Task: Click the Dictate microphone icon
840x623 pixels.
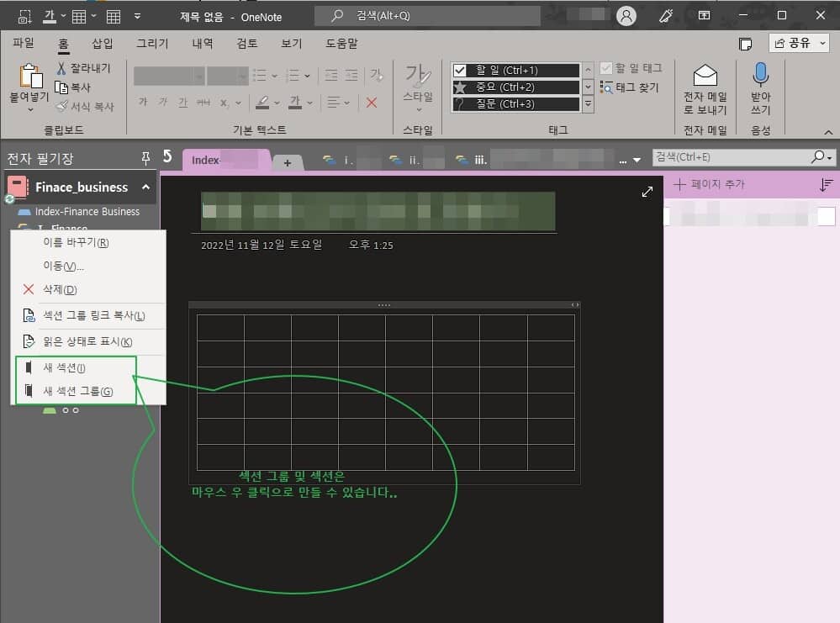Action: point(760,74)
